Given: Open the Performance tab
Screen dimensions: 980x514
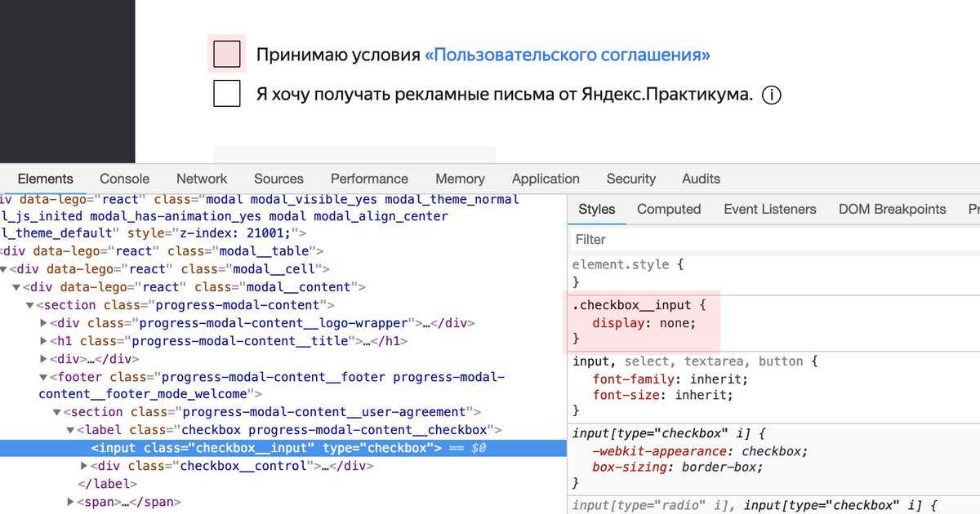Looking at the screenshot, I should tap(369, 179).
